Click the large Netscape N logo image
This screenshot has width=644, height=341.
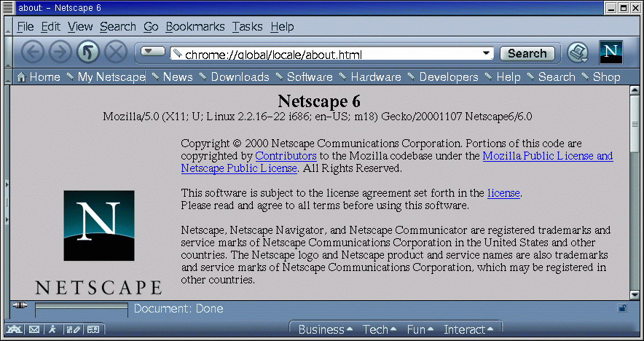point(99,225)
